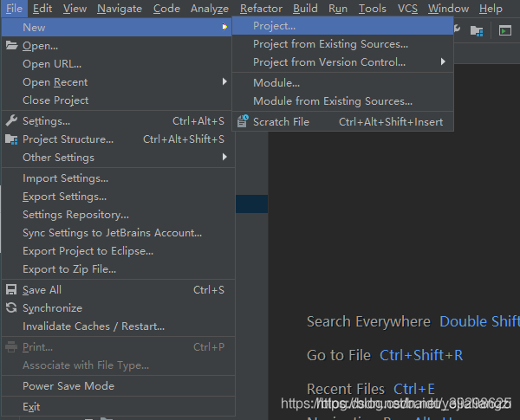Expand the Open Recent submenu arrow
The height and width of the screenshot is (420, 520).
[225, 82]
